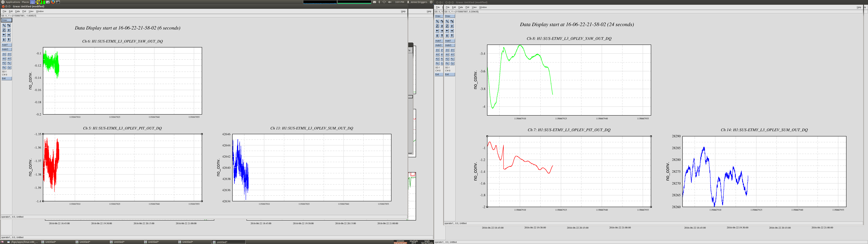Click the camera screenshot icon in the top panel
Viewport: 868px width, 244px height.
(48, 2)
